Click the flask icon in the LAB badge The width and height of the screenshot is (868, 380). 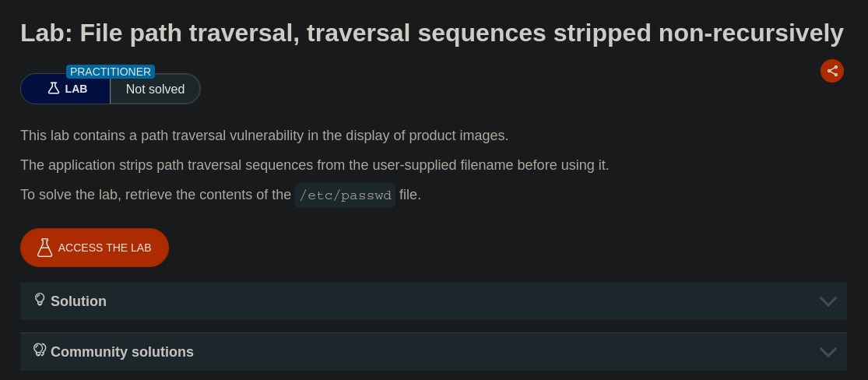click(54, 89)
